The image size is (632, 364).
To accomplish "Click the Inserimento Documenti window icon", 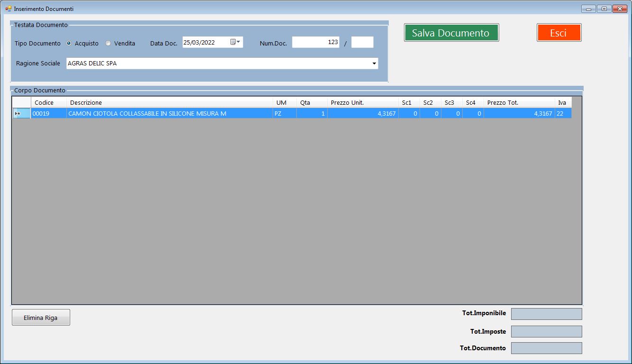I will [8, 9].
